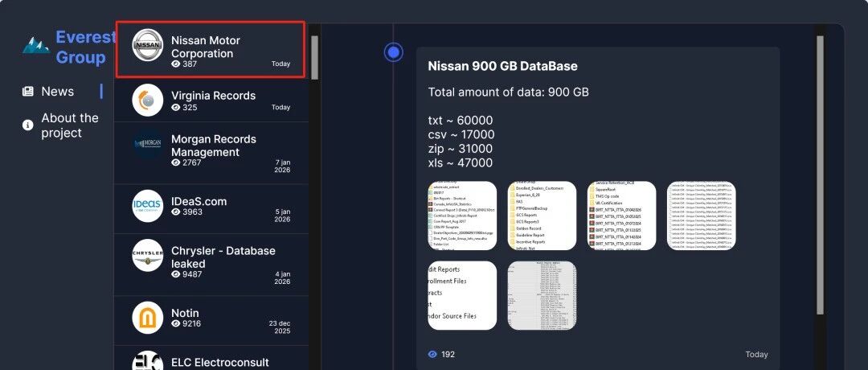Click the eye icon next to 387 views
The height and width of the screenshot is (370, 868).
[x=176, y=64]
